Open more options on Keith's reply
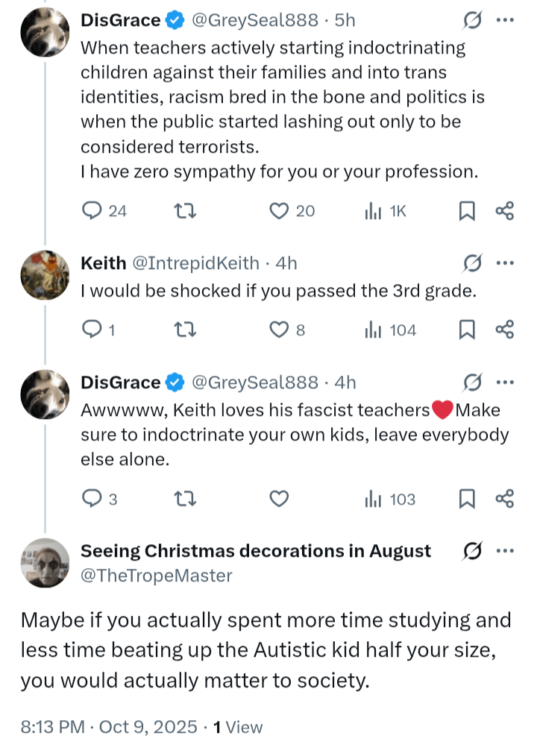537x756 pixels. [506, 263]
